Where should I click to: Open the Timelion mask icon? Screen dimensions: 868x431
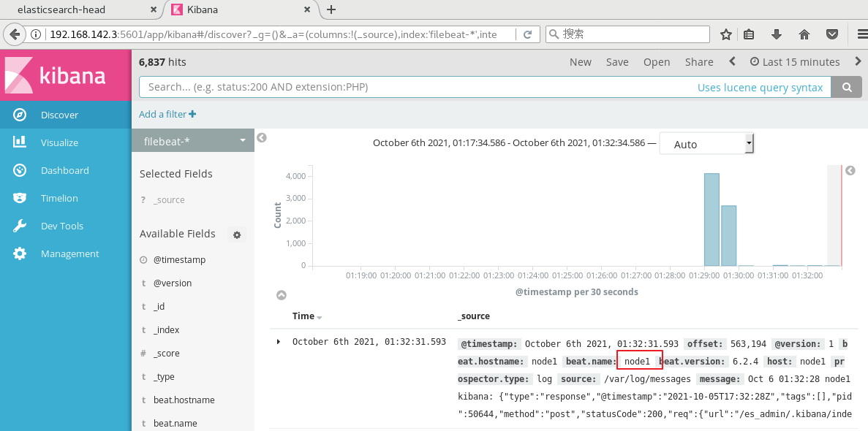[x=19, y=198]
